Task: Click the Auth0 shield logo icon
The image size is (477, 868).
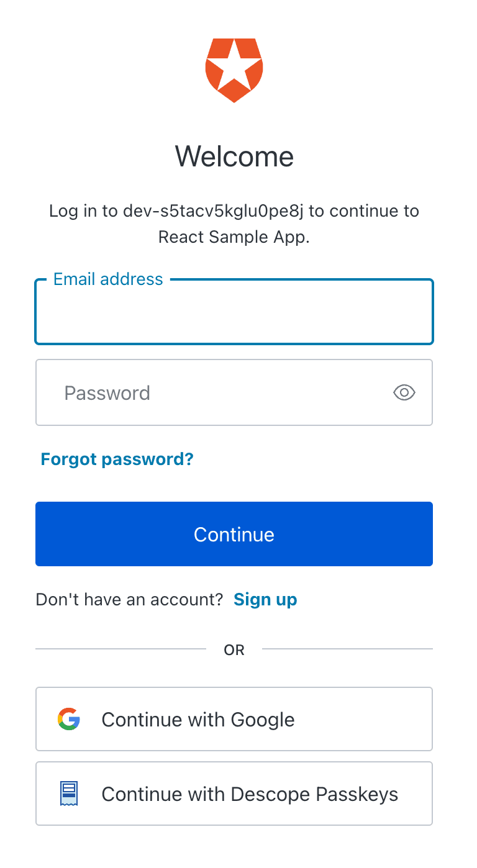Action: 234,70
